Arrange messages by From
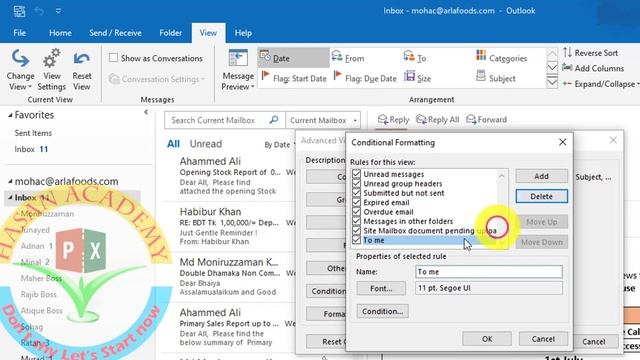 pyautogui.click(x=348, y=58)
